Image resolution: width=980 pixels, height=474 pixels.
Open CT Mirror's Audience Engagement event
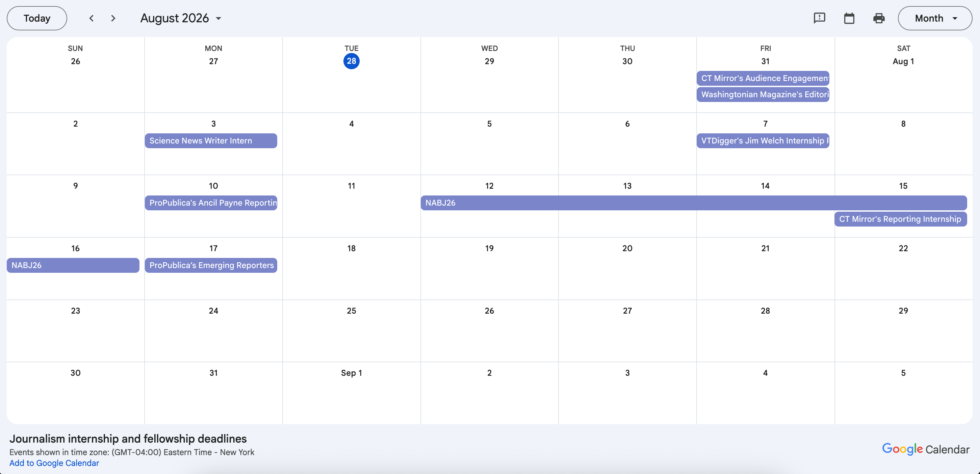point(763,78)
